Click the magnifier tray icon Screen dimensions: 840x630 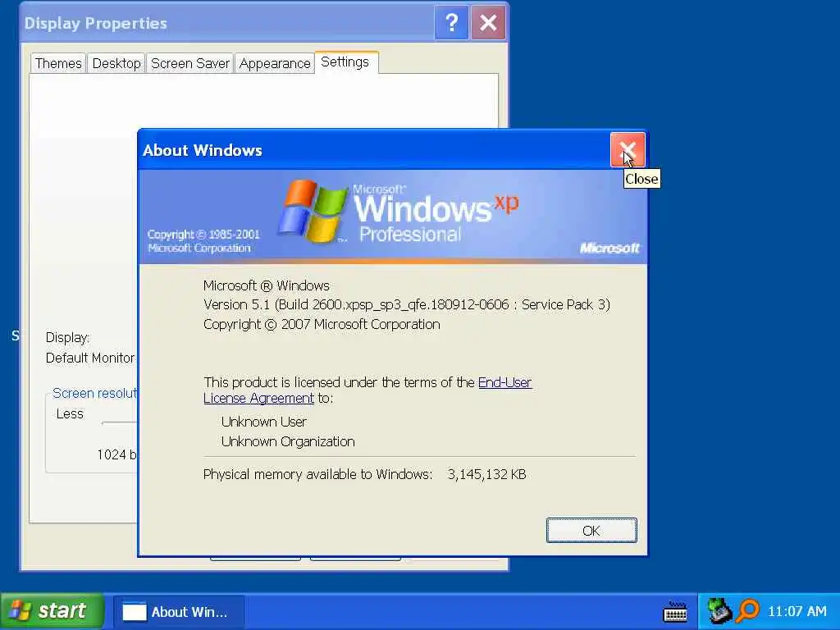747,610
